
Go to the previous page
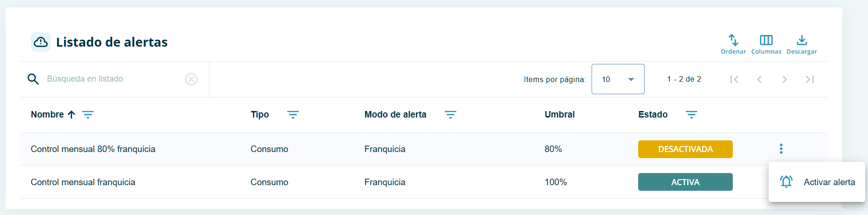759,79
